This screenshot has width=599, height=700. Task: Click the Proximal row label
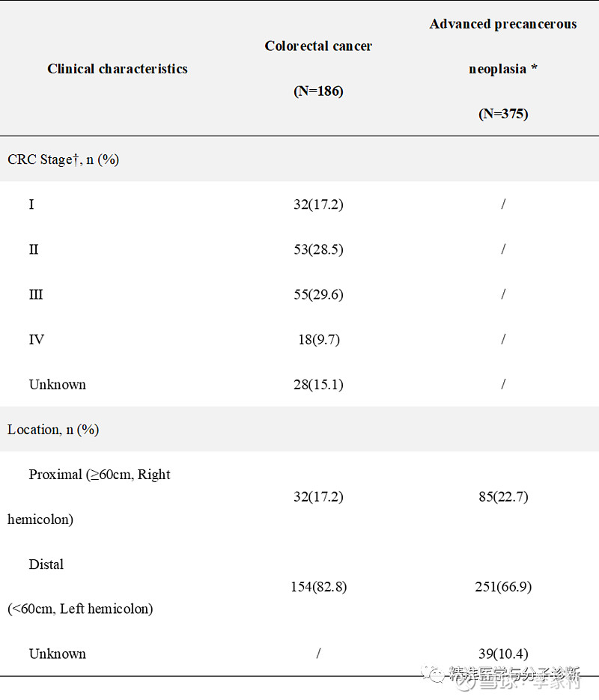pyautogui.click(x=100, y=475)
